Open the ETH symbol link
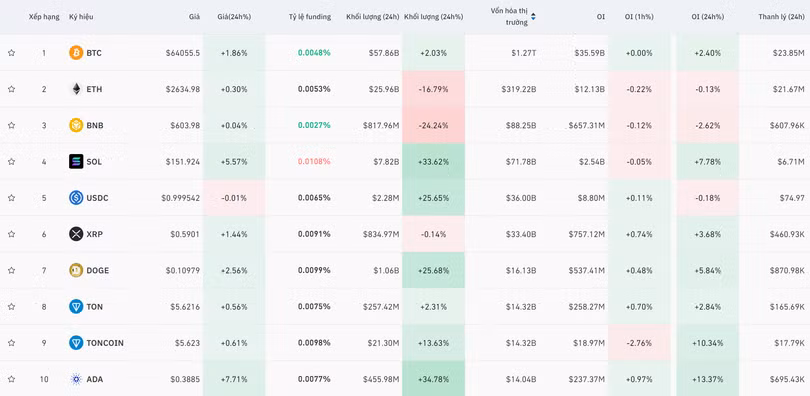This screenshot has height=396, width=810. point(94,89)
